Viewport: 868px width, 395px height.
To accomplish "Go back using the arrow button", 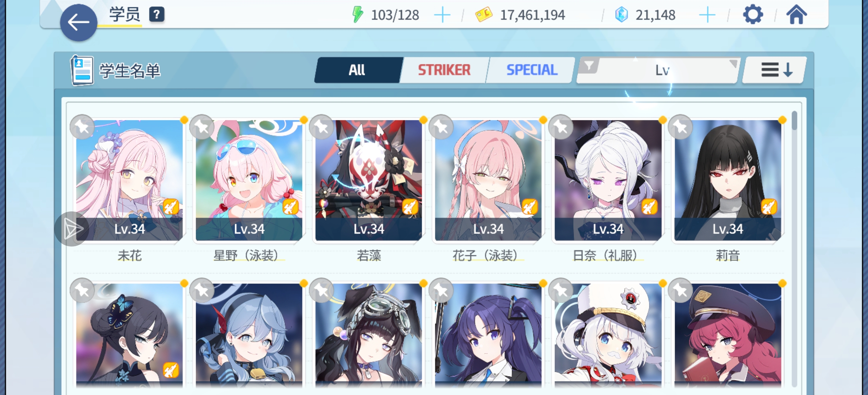I will point(79,23).
